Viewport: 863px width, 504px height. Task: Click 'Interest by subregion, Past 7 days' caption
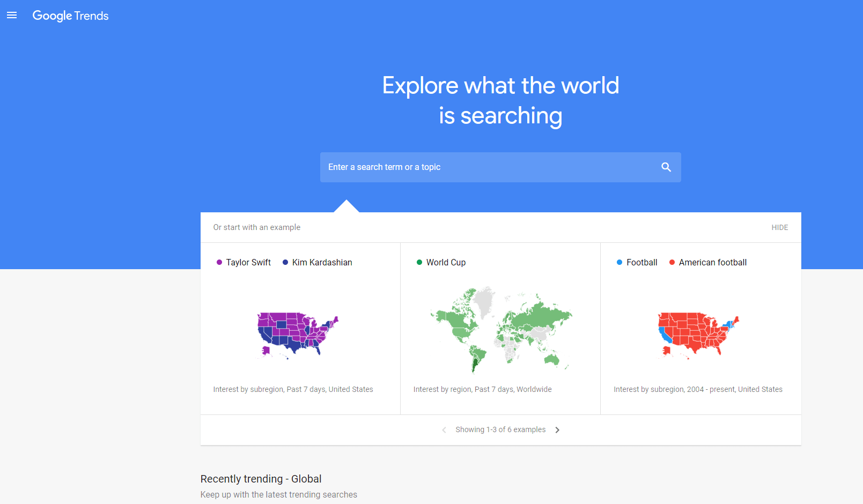[x=293, y=389]
